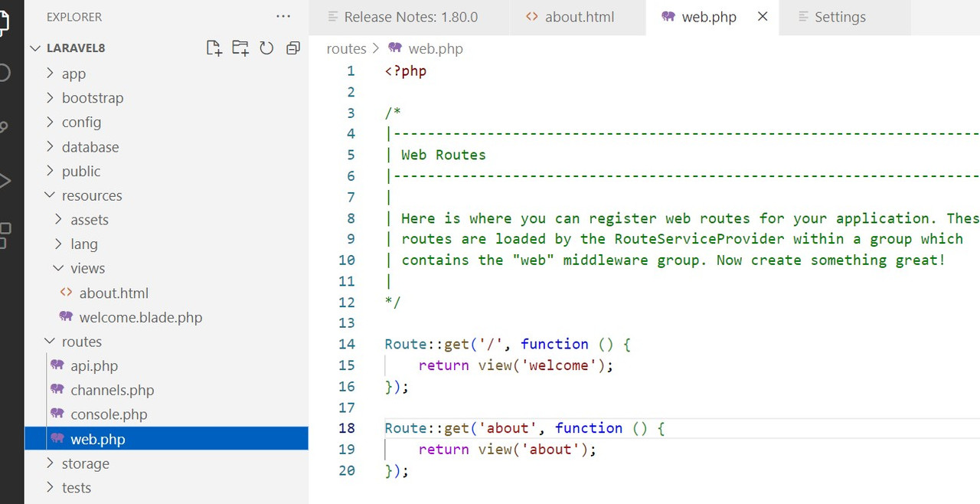The width and height of the screenshot is (980, 504).
Task: Open api.php in the routes folder
Action: click(94, 365)
